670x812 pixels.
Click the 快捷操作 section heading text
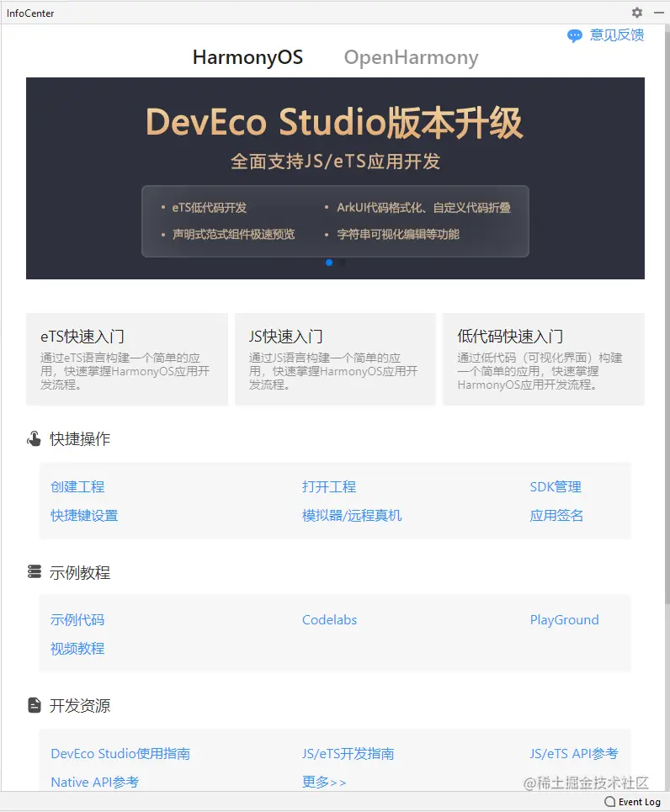point(80,439)
